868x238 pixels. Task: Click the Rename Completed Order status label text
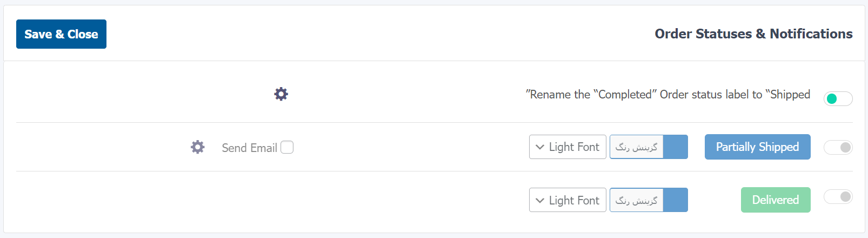click(x=668, y=95)
